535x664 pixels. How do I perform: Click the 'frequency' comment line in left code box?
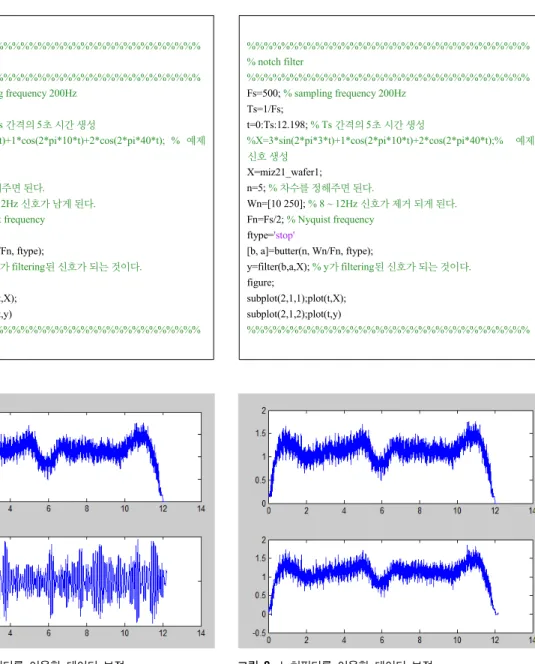point(22,219)
